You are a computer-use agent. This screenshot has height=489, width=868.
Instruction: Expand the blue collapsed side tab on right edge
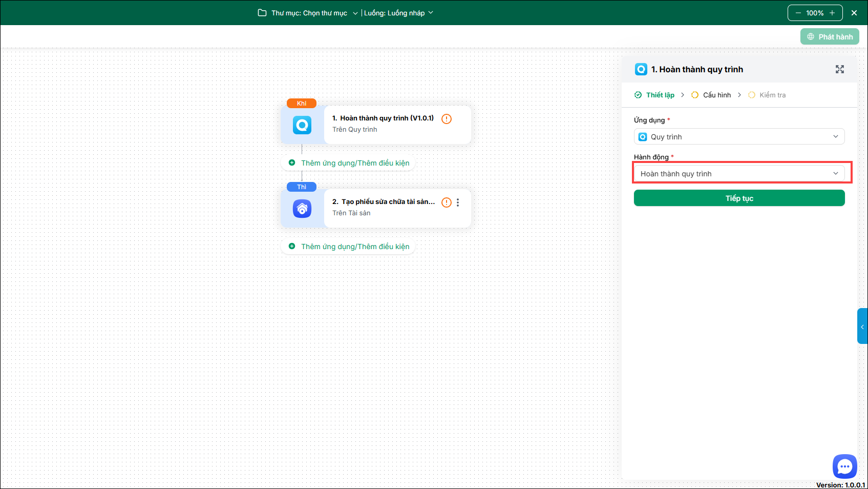[x=862, y=327]
